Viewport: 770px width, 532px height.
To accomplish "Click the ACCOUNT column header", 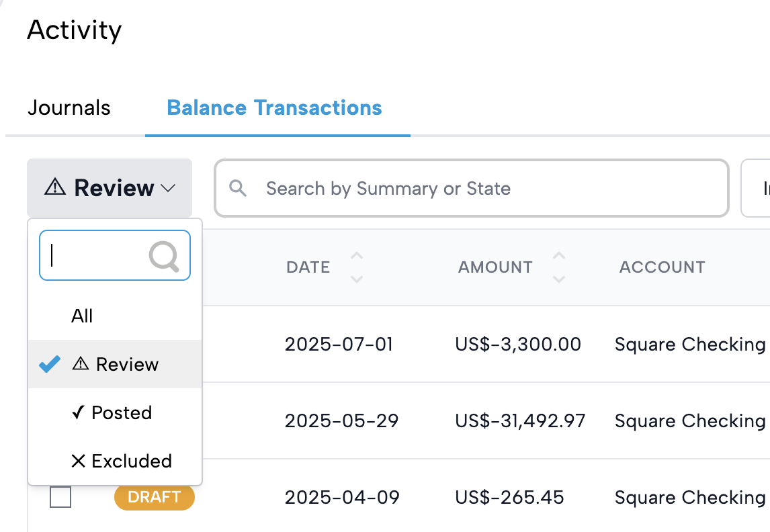I will pyautogui.click(x=662, y=267).
